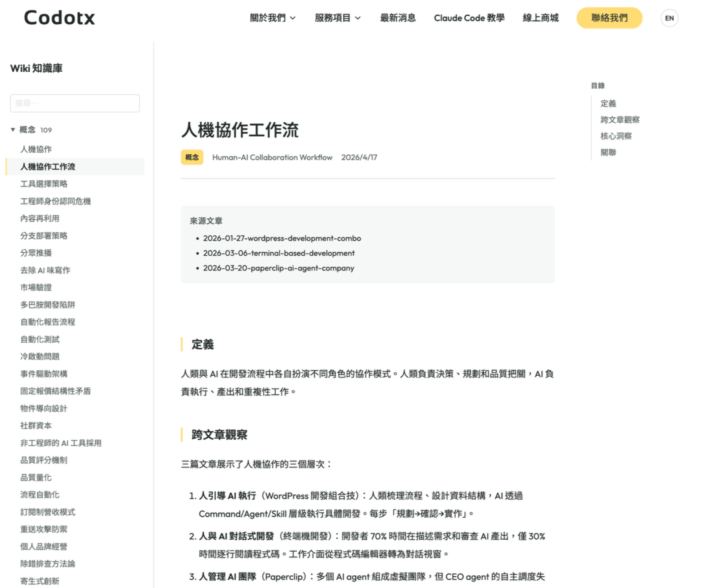
Task: Open 品質量化 entry
Action: [x=36, y=478]
